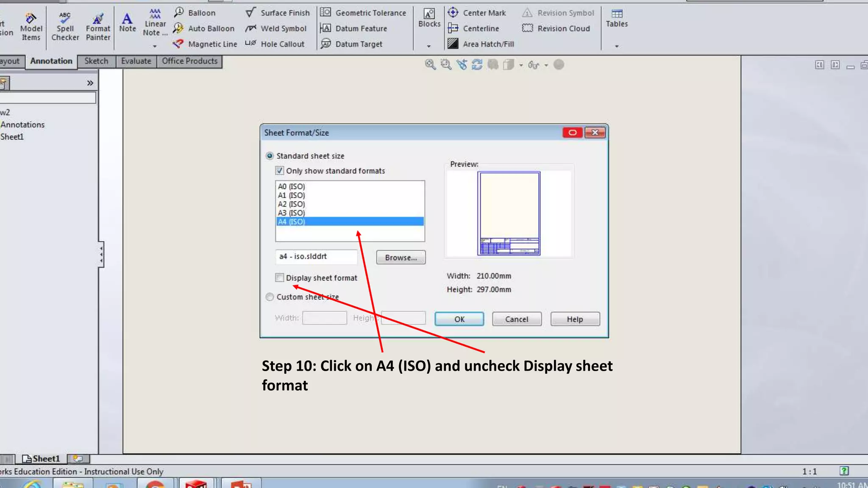868x488 pixels.
Task: Select the Model Items tool
Action: coord(31,26)
